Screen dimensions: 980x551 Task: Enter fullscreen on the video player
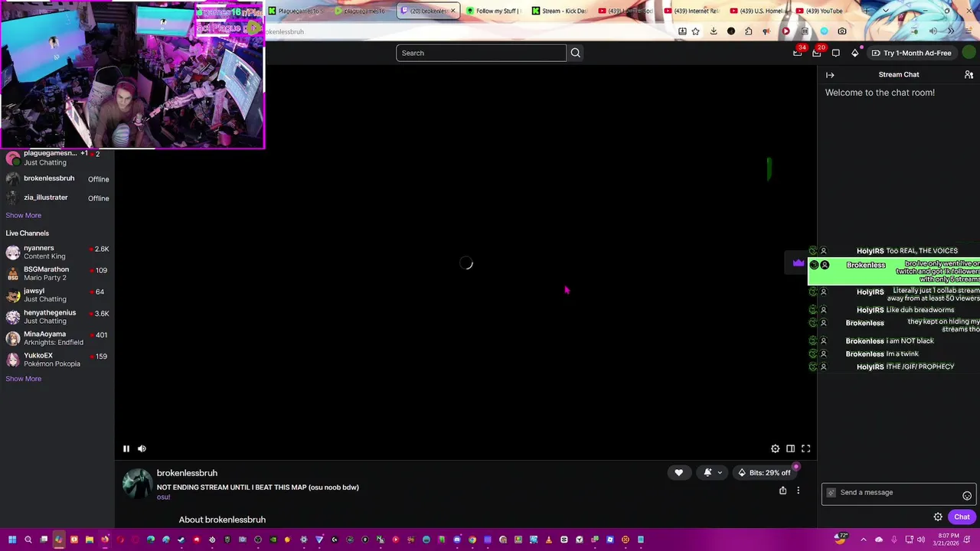(x=805, y=448)
